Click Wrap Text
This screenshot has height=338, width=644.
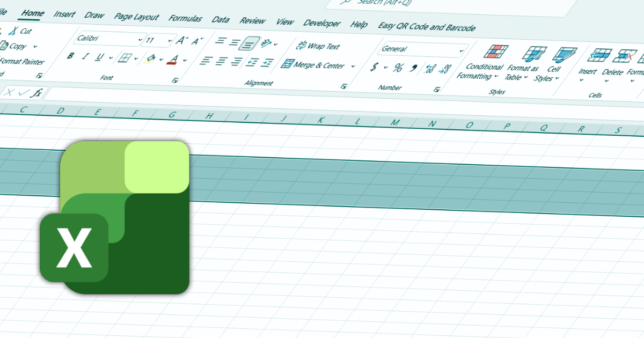coord(319,46)
